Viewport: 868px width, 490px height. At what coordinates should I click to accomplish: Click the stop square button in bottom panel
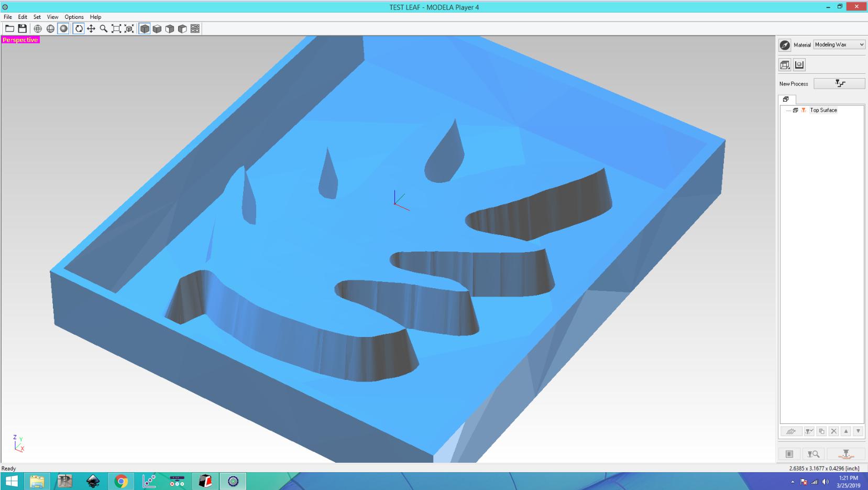(x=789, y=454)
